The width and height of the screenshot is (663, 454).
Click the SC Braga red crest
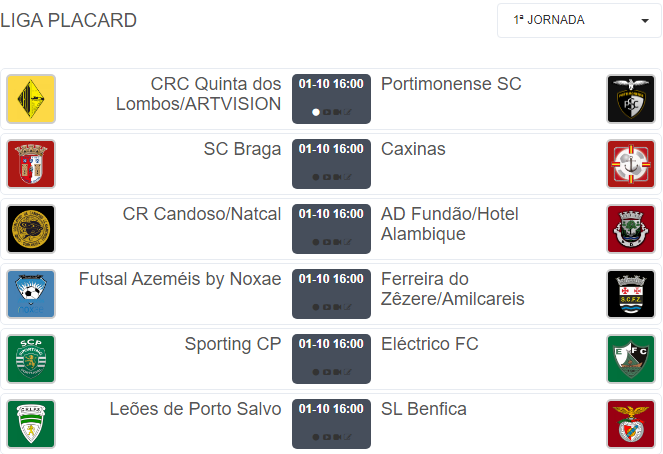tap(31, 164)
